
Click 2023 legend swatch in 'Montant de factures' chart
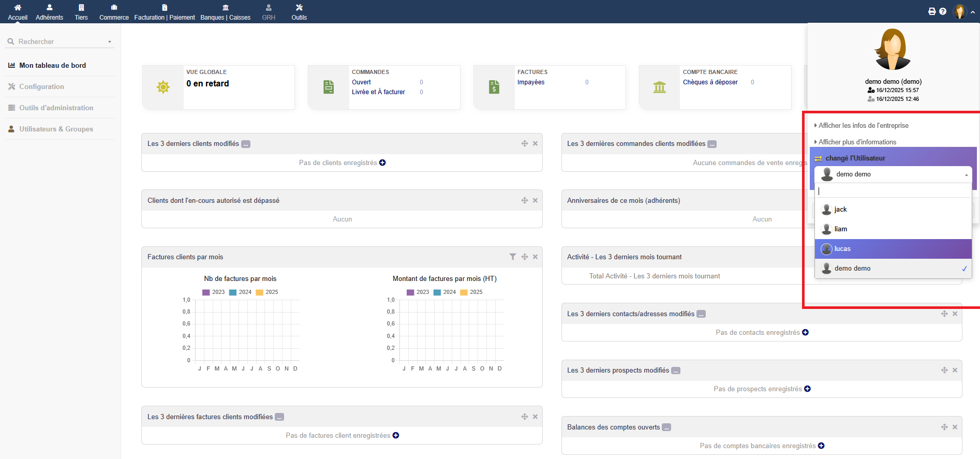click(x=410, y=292)
